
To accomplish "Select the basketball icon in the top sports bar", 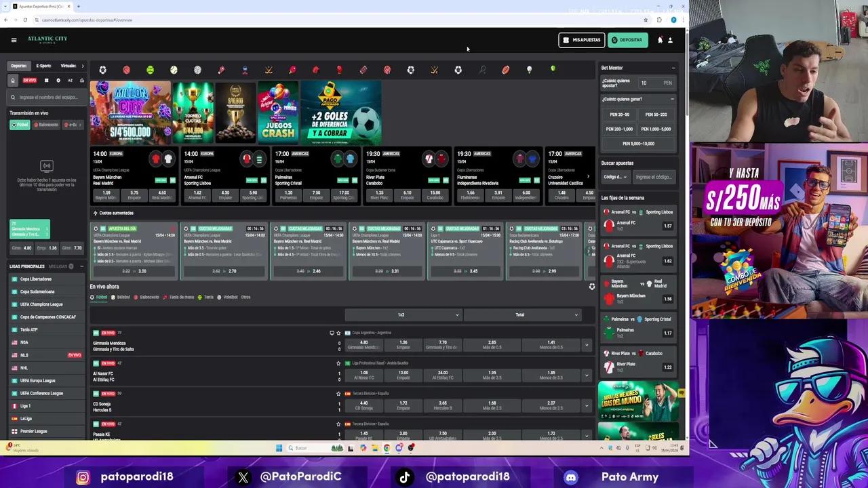I will pyautogui.click(x=126, y=70).
